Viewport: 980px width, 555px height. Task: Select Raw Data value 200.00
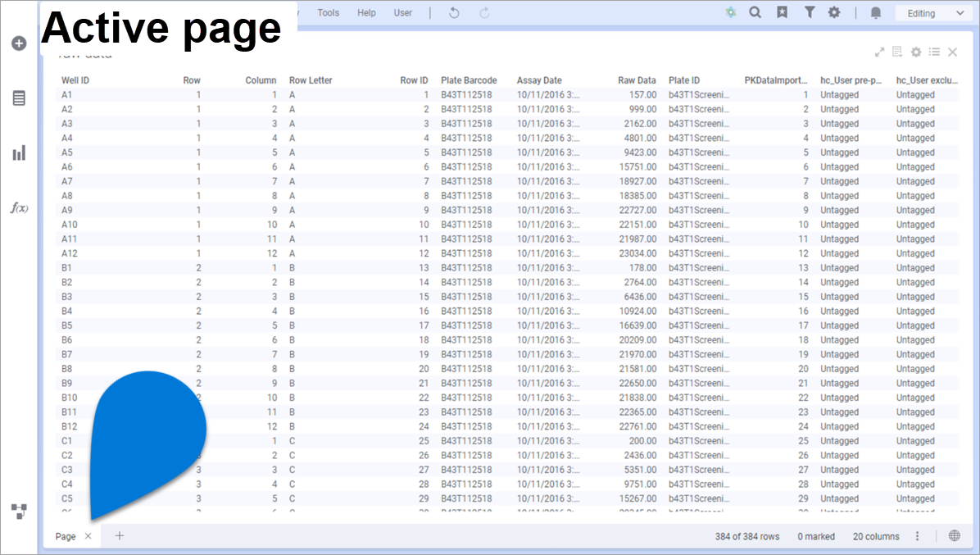point(642,440)
